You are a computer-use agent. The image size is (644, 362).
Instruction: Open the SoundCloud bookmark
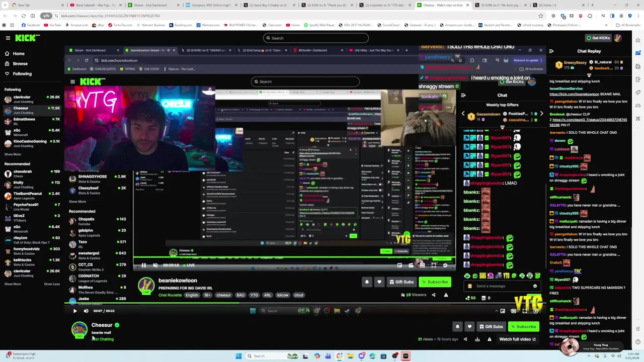pyautogui.click(x=388, y=25)
